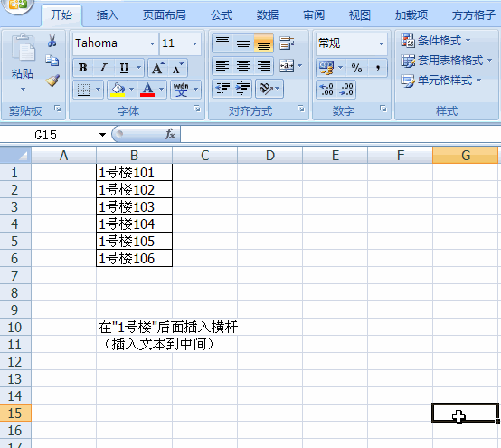This screenshot has height=448, width=501.
Task: Decrease indent icon
Action: [222, 89]
